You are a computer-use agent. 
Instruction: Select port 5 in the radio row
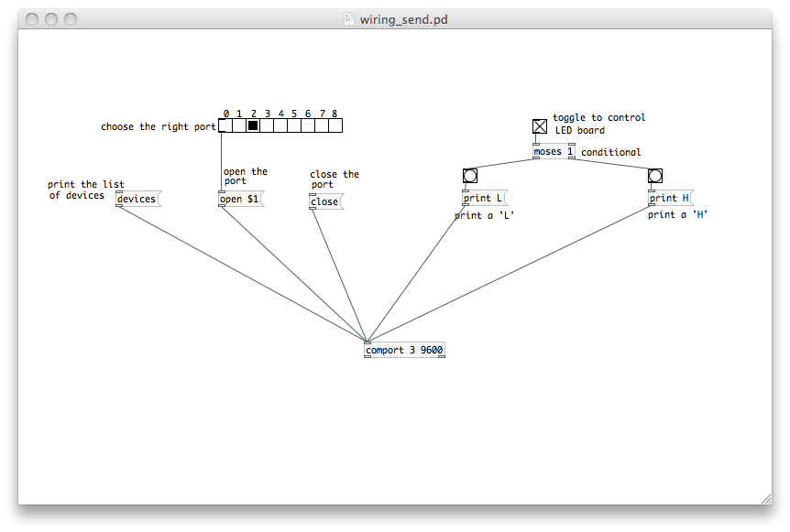294,126
